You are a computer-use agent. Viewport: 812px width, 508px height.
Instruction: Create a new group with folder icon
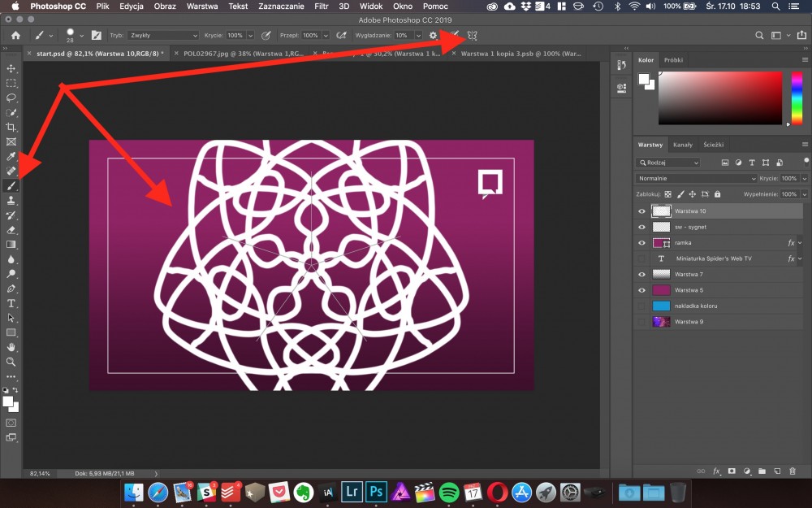pos(762,471)
